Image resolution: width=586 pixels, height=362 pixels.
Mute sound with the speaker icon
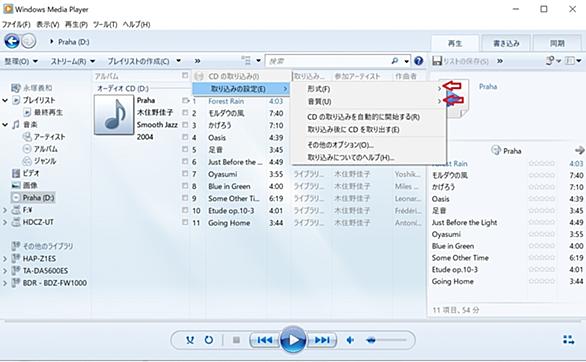(x=350, y=340)
